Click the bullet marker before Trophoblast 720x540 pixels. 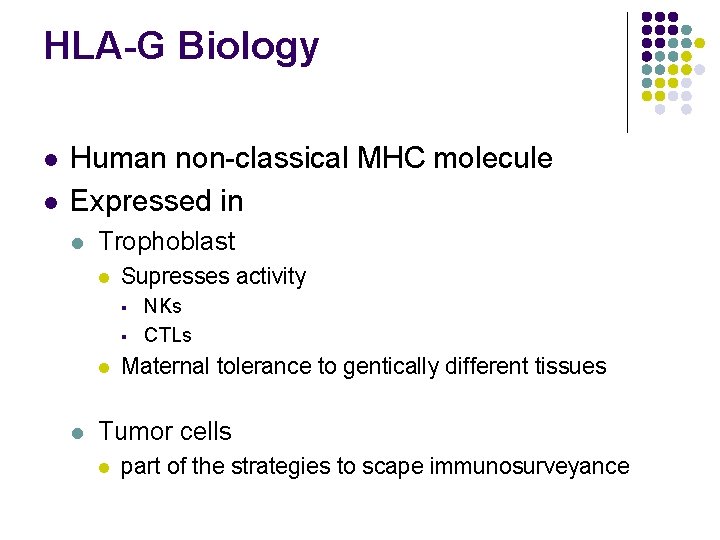pos(78,243)
